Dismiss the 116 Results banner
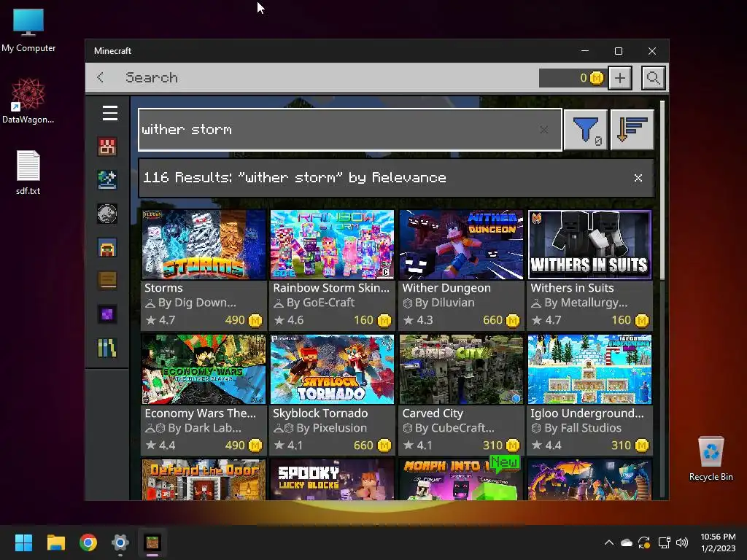The height and width of the screenshot is (560, 747). pyautogui.click(x=638, y=178)
